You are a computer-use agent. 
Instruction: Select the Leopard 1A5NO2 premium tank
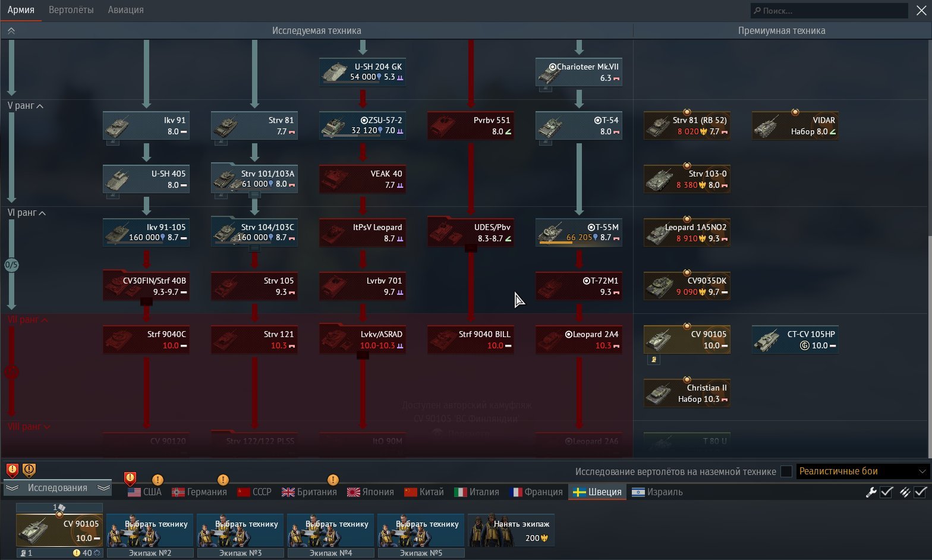[x=687, y=233]
